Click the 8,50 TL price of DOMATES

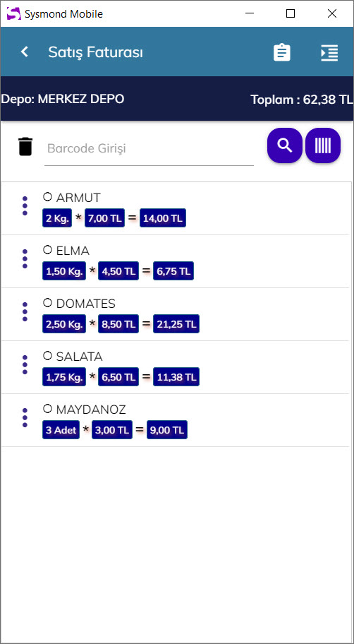click(118, 323)
